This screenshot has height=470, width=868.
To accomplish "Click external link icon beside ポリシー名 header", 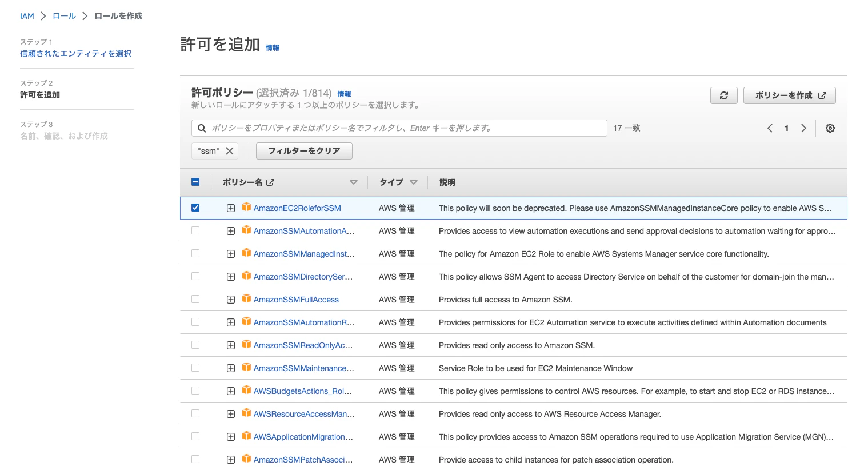I will (x=270, y=182).
